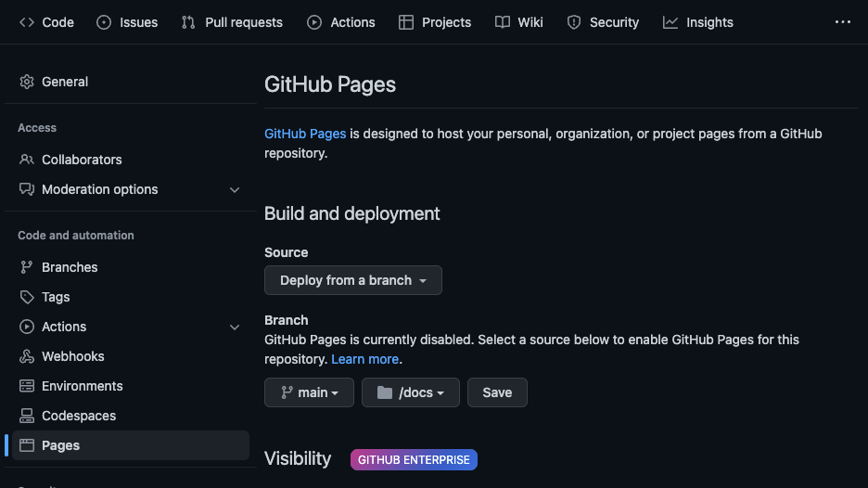Click the Actions play icon in top nav
This screenshot has width=868, height=488.
coord(314,22)
